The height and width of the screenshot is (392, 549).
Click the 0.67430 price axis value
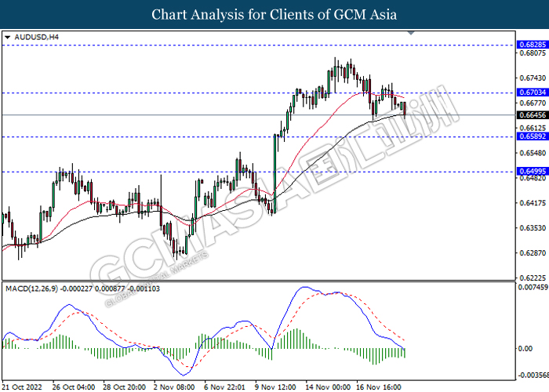(x=533, y=78)
